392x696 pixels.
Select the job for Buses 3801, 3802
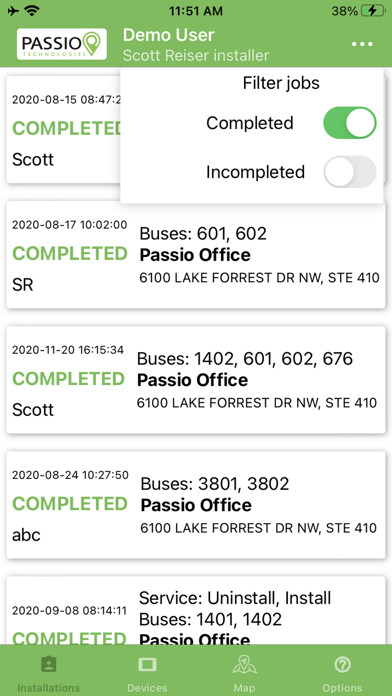196,505
